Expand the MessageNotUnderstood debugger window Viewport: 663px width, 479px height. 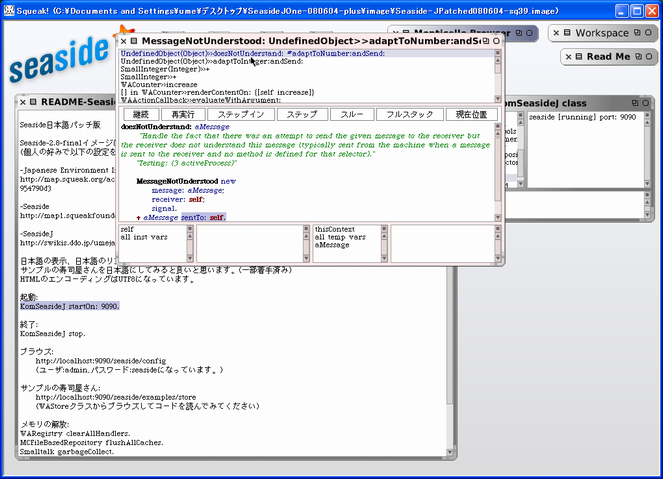(486, 41)
